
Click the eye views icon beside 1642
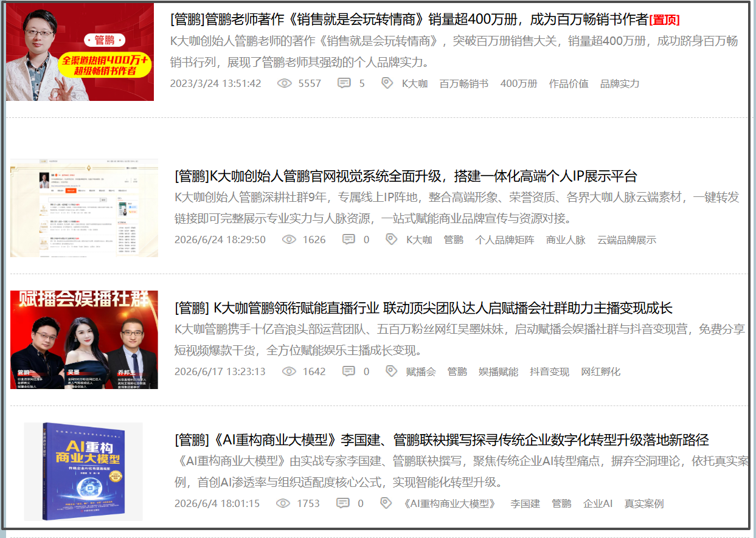tap(289, 371)
